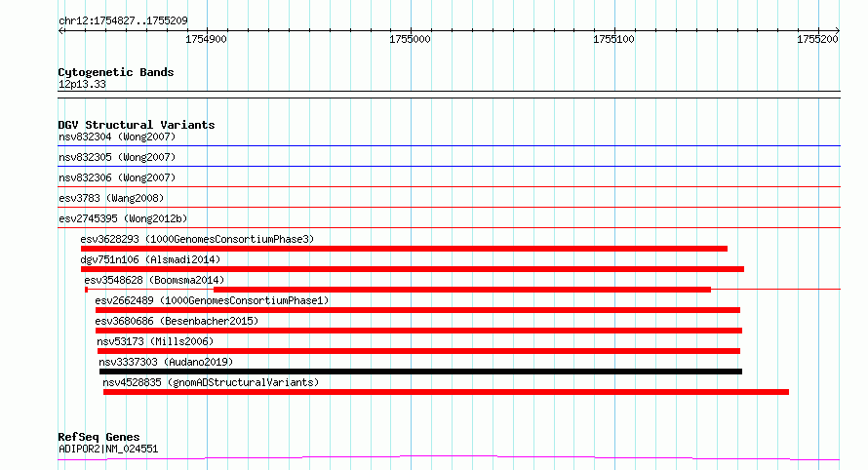Select the DGV Structural Variants track title
Image resolution: width=868 pixels, height=470 pixels.
coord(137,125)
